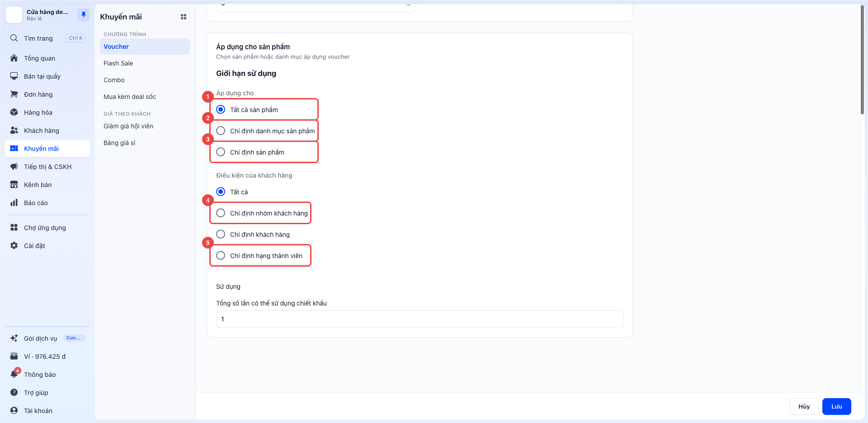The width and height of the screenshot is (868, 423).
Task: Click the Đơn hàng cart icon
Action: pos(14,94)
